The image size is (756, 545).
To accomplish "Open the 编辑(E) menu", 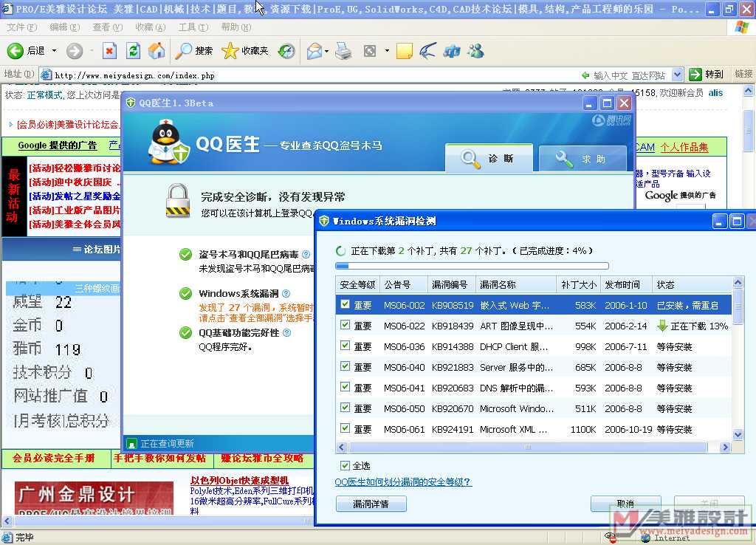I will point(65,27).
